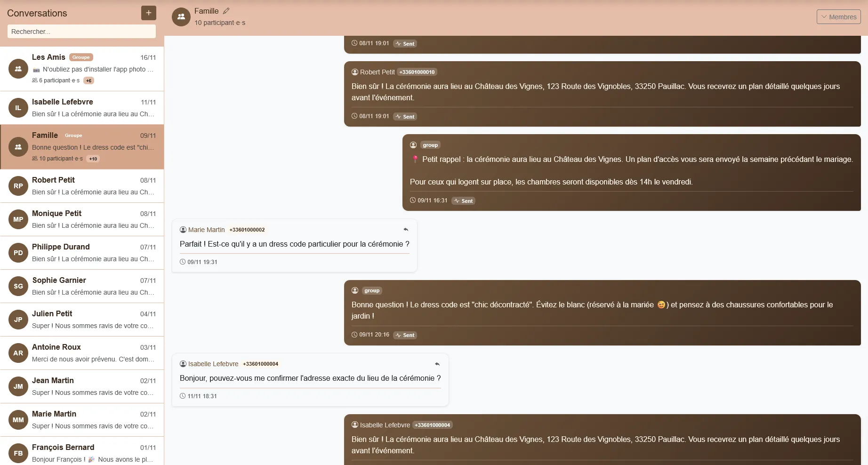Click the Groupe label next to Les Amis

pyautogui.click(x=80, y=57)
